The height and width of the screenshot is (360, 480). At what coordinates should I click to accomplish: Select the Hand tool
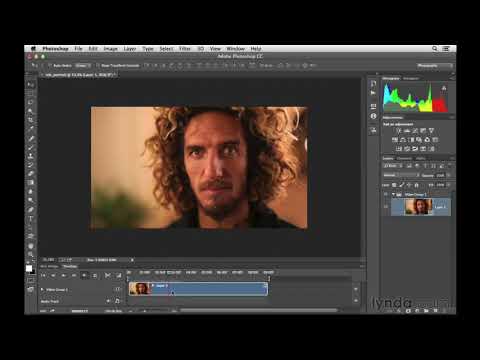click(x=31, y=246)
